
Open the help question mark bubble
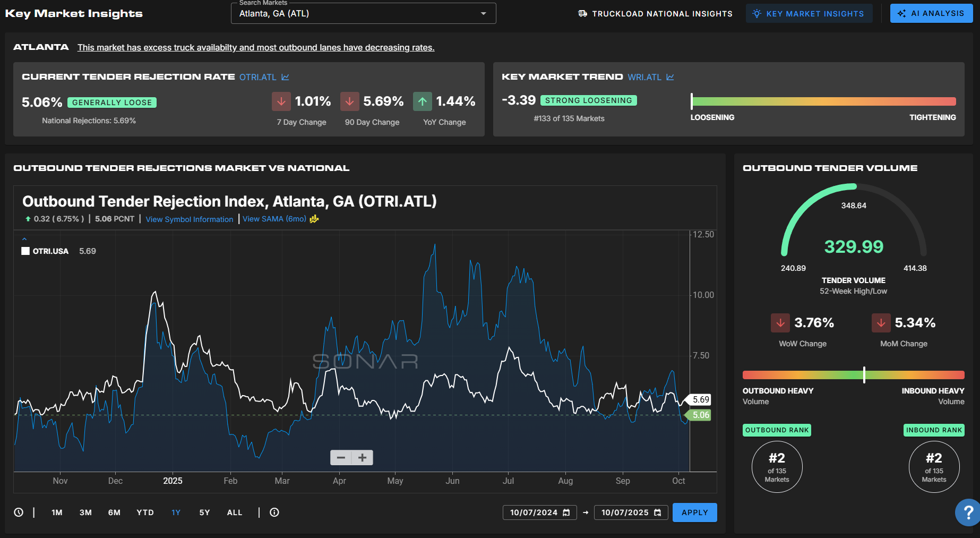(968, 513)
